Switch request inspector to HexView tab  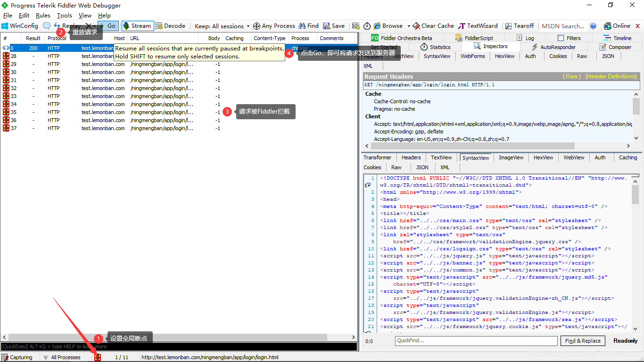(504, 56)
